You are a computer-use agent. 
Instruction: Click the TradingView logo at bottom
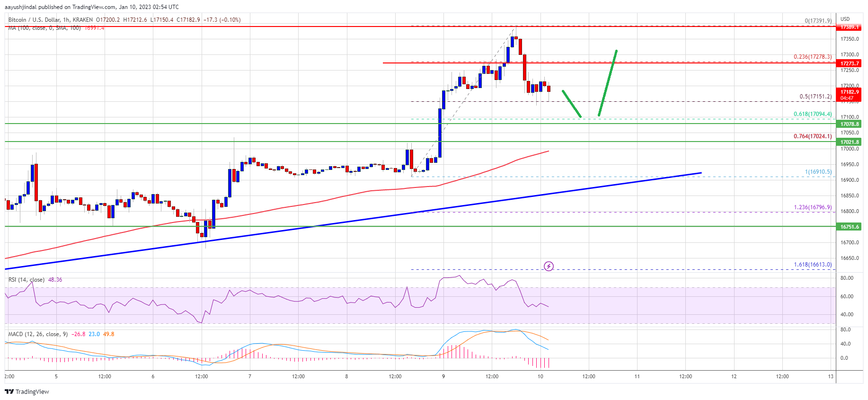coord(27,391)
